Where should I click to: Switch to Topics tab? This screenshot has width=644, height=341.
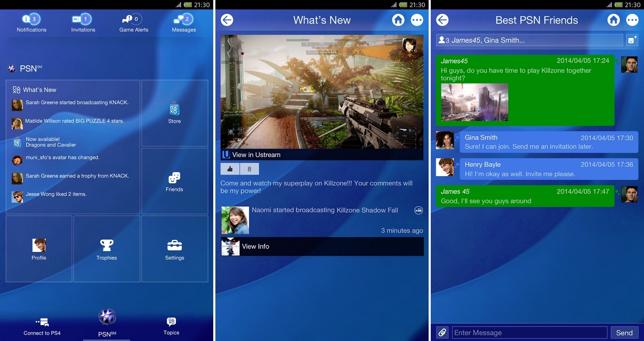[171, 327]
